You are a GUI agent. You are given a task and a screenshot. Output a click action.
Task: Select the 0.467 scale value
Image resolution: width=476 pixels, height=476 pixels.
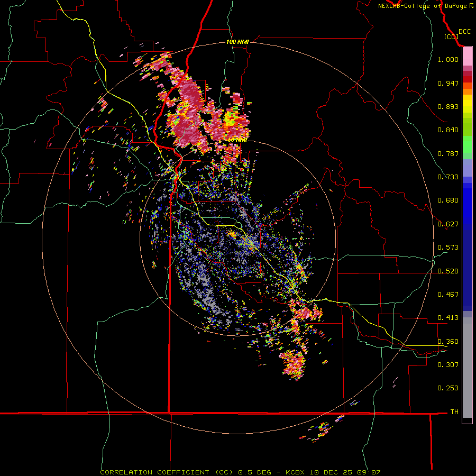coord(448,295)
